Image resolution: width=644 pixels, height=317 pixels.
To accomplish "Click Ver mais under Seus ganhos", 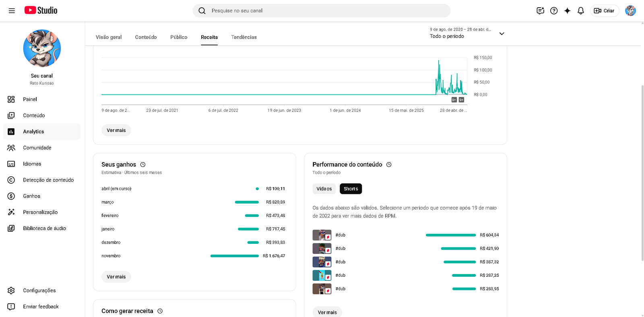I will click(116, 277).
